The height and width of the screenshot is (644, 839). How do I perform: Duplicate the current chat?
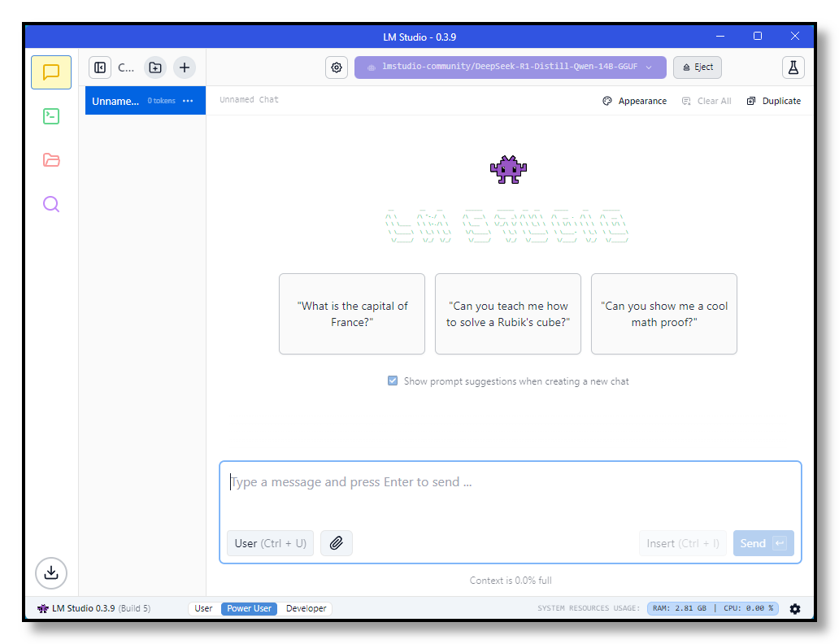[774, 101]
